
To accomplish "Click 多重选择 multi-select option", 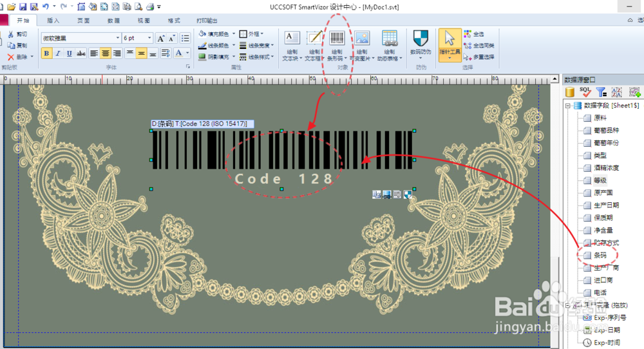I will click(x=479, y=57).
